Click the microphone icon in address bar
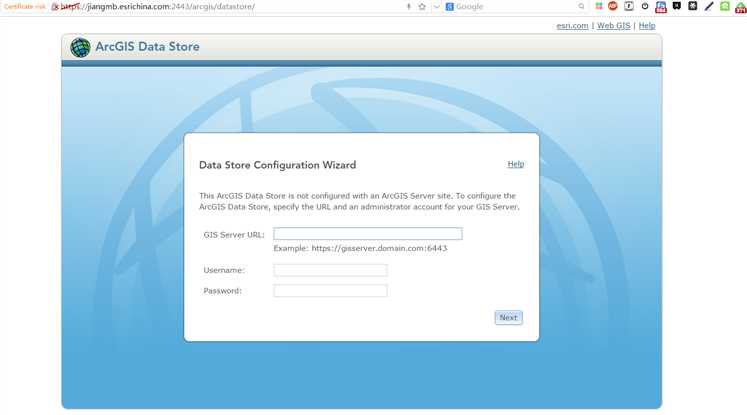 [408, 7]
